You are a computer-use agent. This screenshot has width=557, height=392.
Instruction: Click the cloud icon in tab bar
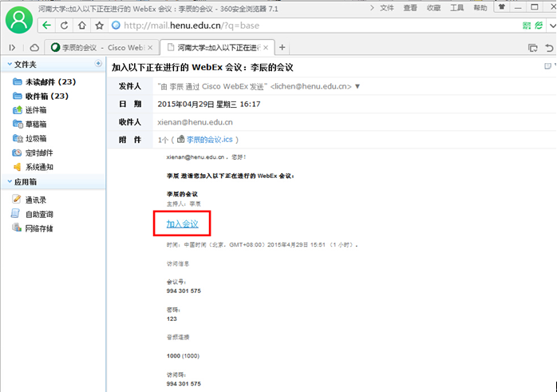(34, 48)
